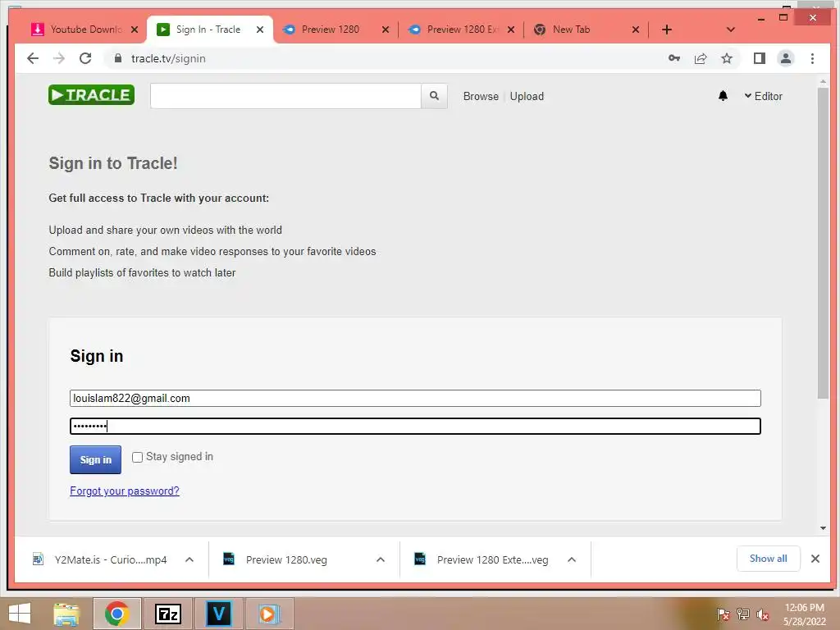
Task: Open Chrome side panel icon
Action: (759, 58)
